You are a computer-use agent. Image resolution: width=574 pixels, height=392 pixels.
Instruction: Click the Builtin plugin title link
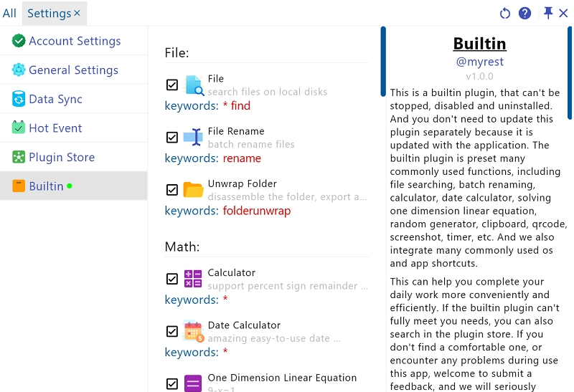click(479, 44)
